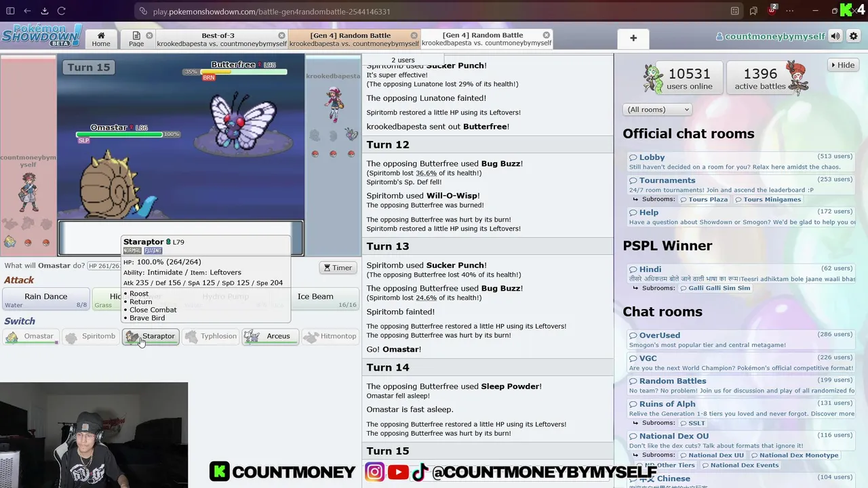Screen dimensions: 868x488
Task: Open new room with plus button
Action: pyautogui.click(x=633, y=38)
